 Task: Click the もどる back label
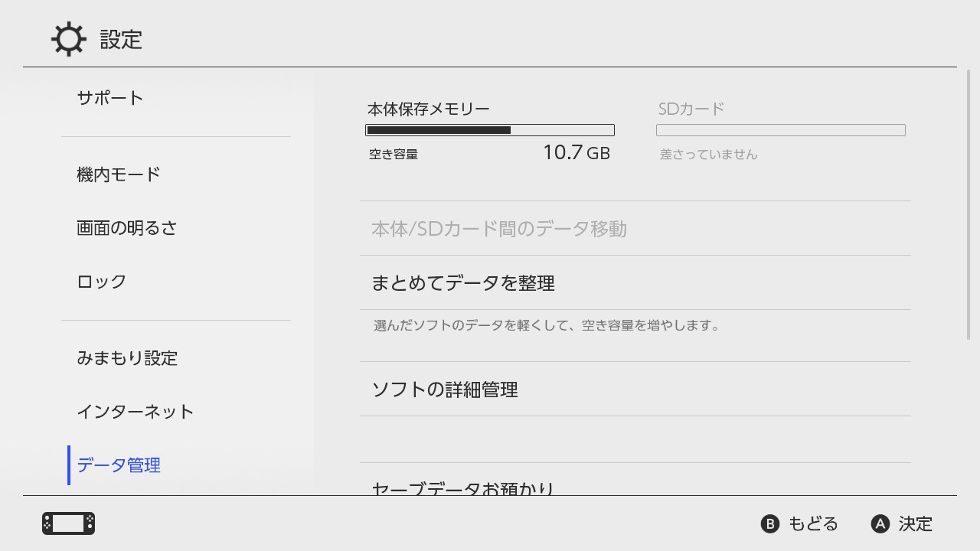(812, 524)
